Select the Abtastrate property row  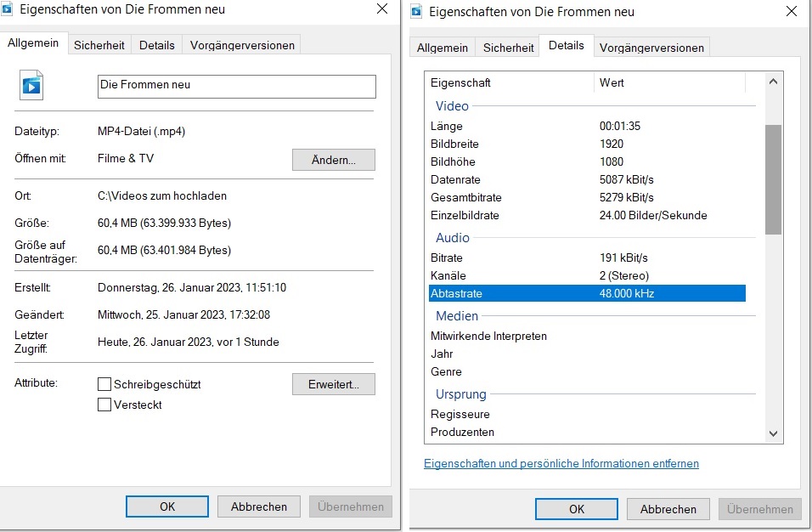pos(587,293)
